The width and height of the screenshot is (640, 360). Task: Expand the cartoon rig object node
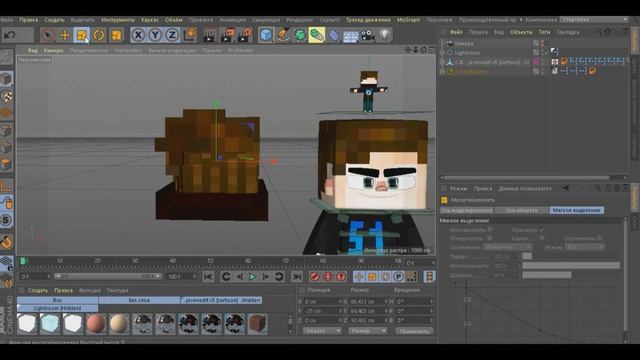tap(442, 62)
